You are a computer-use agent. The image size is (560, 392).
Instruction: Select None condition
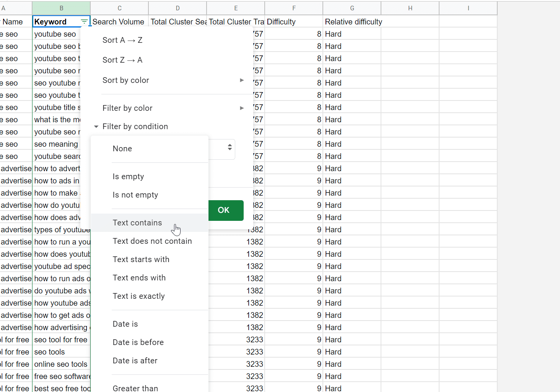point(150,149)
